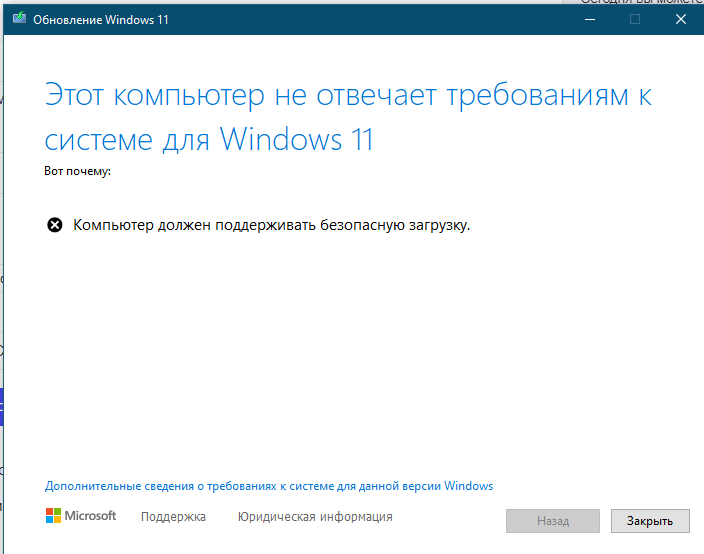Click the blue heading about Windows 11 requirements
This screenshot has height=554, width=704.
pyautogui.click(x=348, y=118)
